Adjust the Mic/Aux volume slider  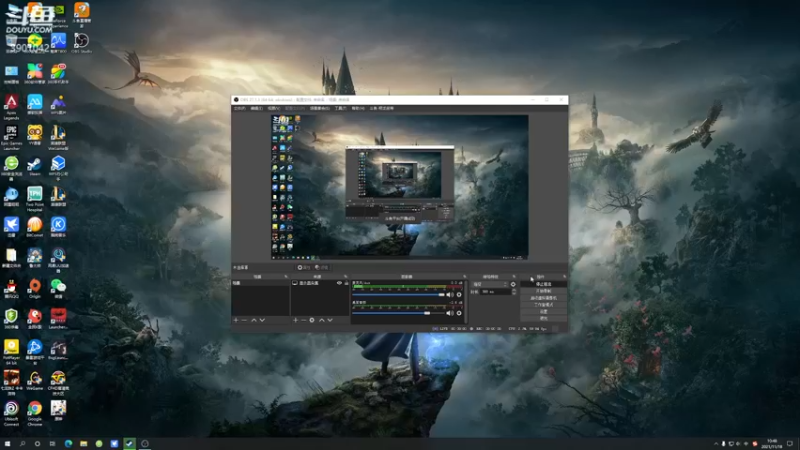pos(398,294)
